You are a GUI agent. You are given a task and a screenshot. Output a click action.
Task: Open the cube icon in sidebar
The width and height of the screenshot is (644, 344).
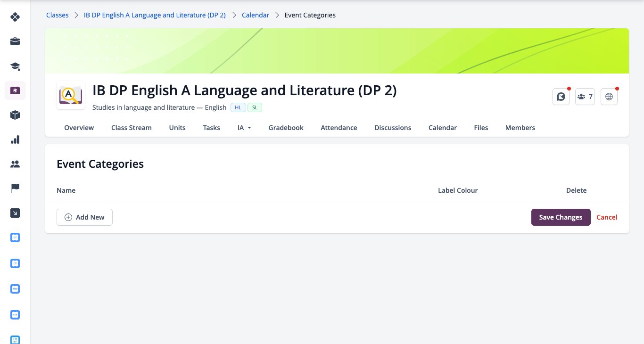[x=15, y=115]
